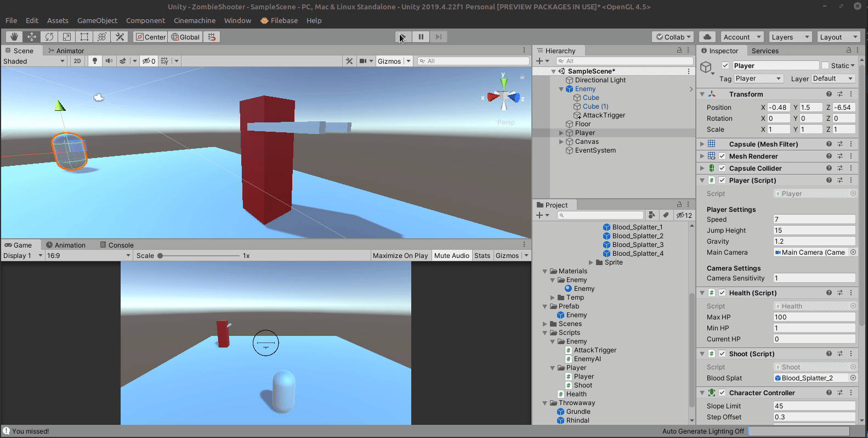Open Player Script presets icon
This screenshot has height=438, width=868.
tap(840, 180)
